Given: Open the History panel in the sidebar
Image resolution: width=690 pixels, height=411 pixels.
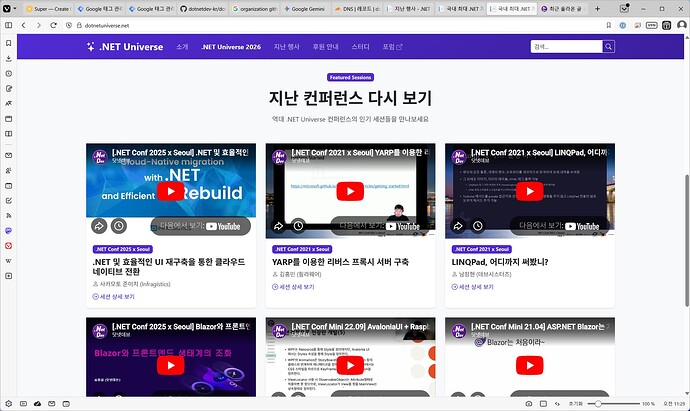Looking at the screenshot, I should click(x=8, y=73).
